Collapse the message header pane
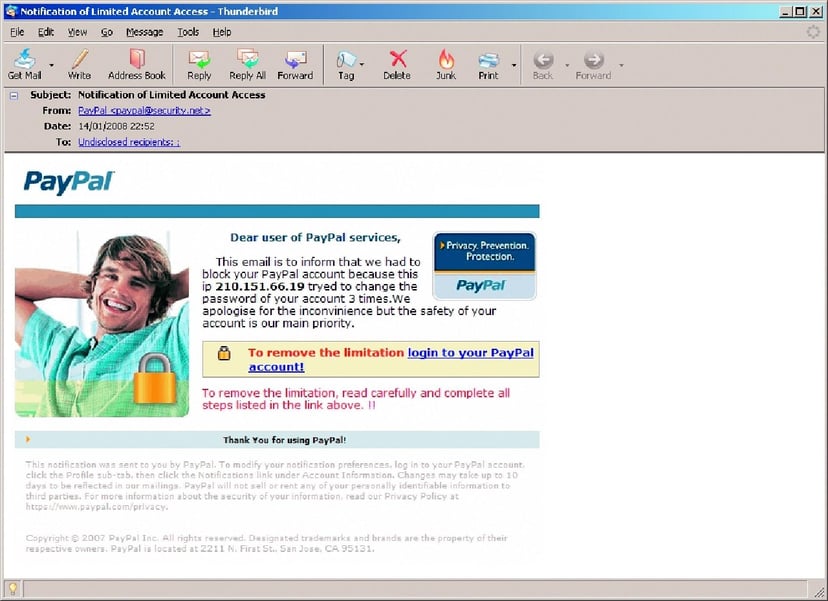 pyautogui.click(x=14, y=96)
